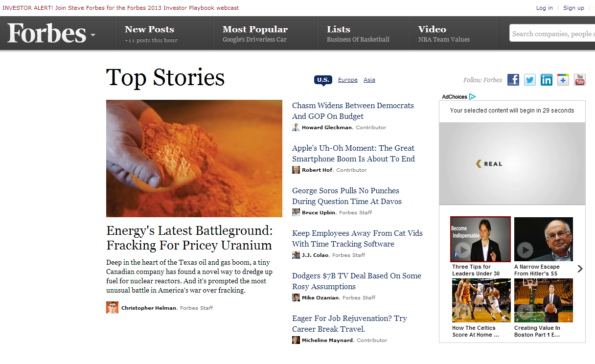The height and width of the screenshot is (364, 595).
Task: Open headline Energy's Latest Battleground
Action: (189, 238)
